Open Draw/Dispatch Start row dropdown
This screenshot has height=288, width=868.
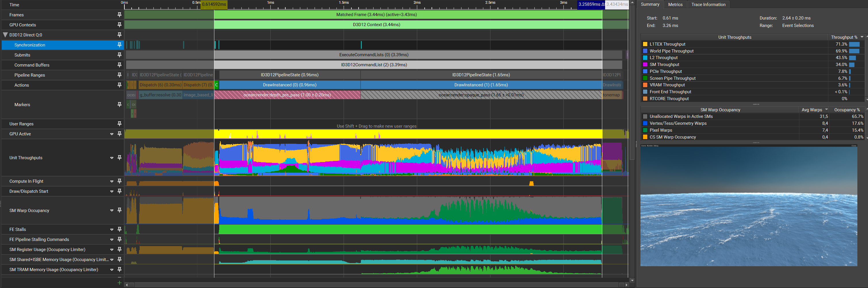coord(112,191)
